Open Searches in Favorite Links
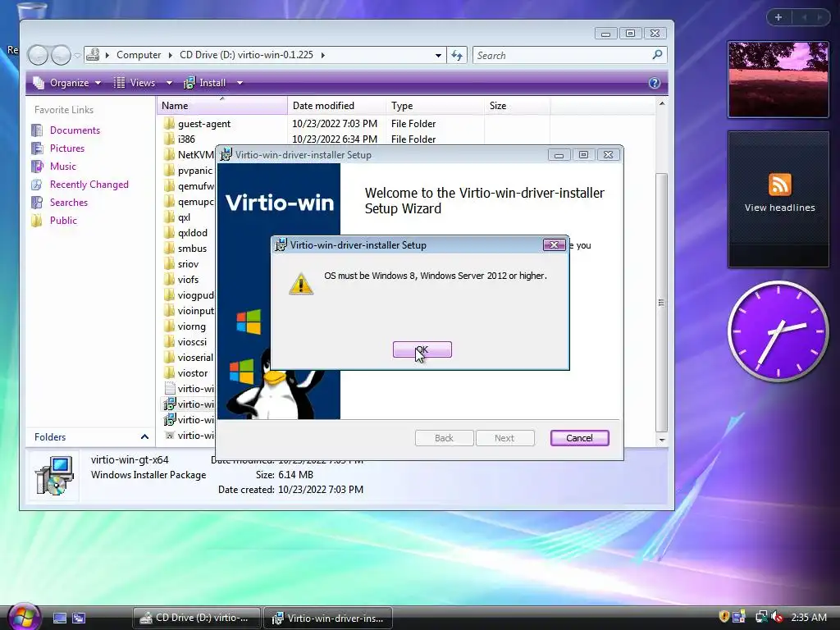The width and height of the screenshot is (840, 630). (x=69, y=203)
